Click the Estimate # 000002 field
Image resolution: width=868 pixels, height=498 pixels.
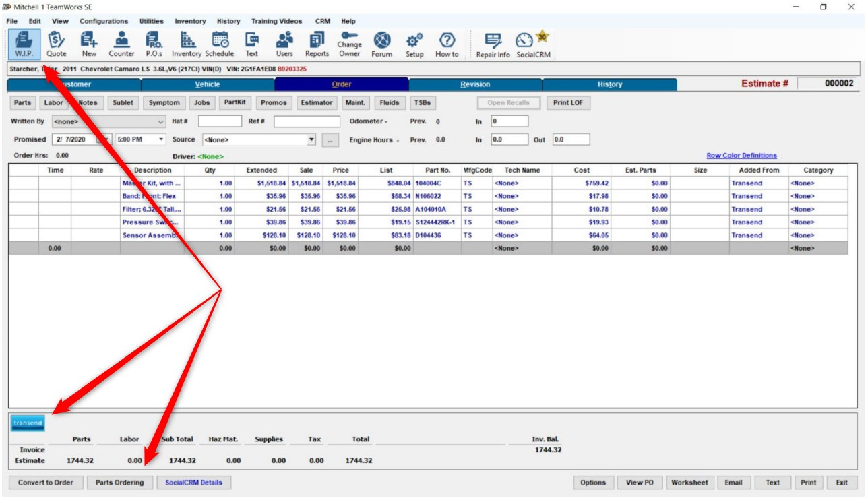(x=828, y=84)
